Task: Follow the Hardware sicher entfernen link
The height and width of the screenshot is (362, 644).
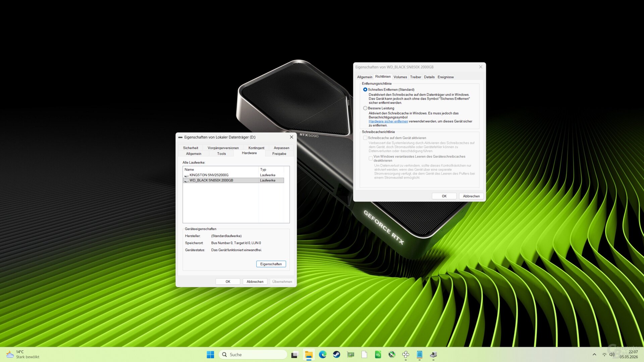Action: [388, 121]
